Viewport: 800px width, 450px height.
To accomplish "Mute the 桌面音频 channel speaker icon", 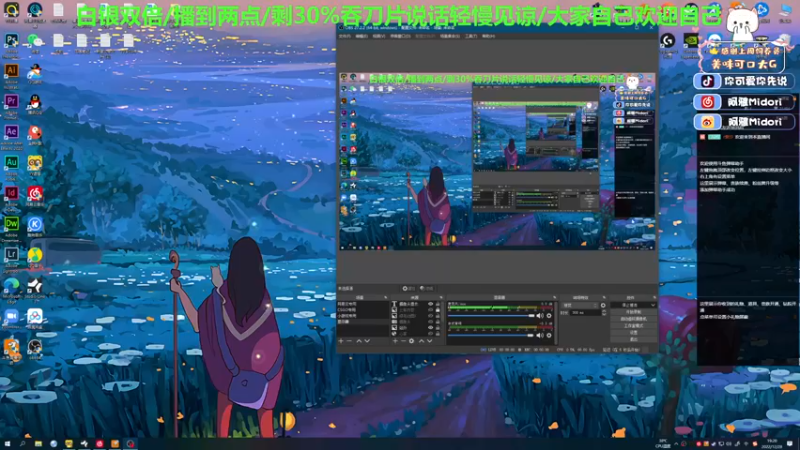I will pos(540,335).
